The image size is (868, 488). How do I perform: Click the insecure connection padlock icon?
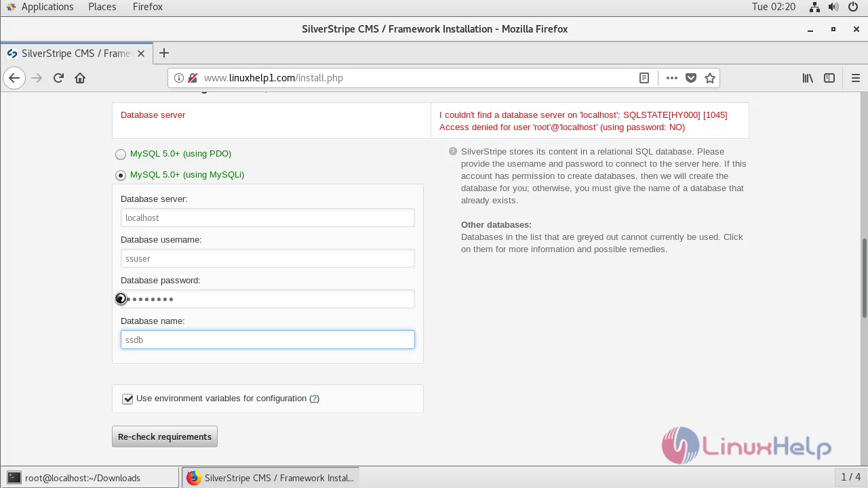tap(193, 78)
